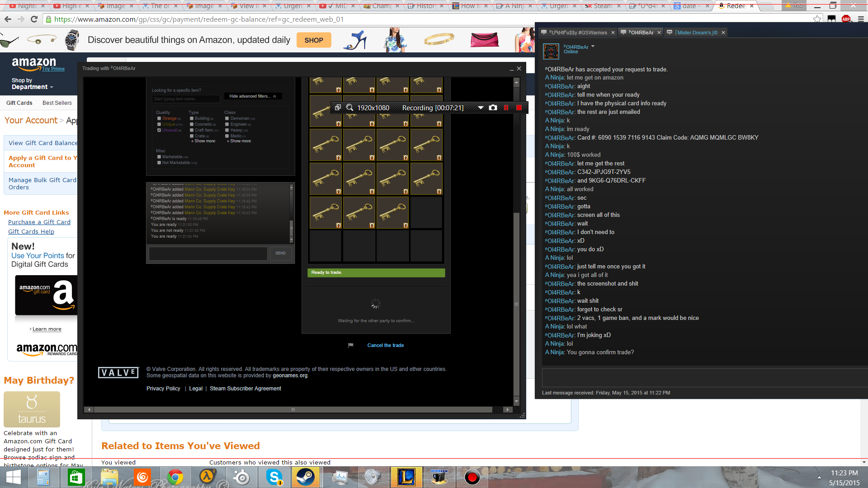Stop the screen recording

(519, 108)
